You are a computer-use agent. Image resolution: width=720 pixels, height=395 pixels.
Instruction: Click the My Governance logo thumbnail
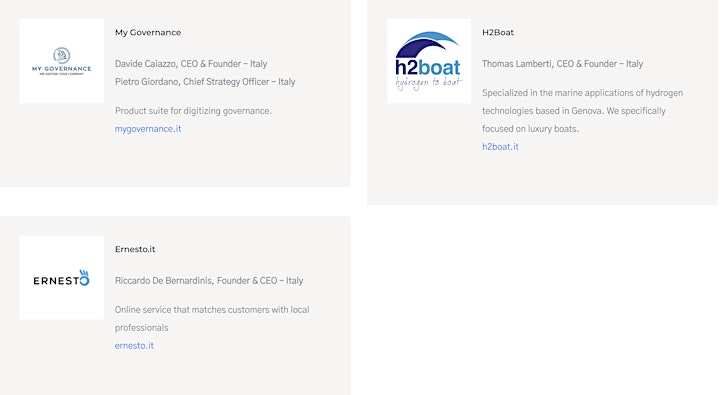coord(62,61)
